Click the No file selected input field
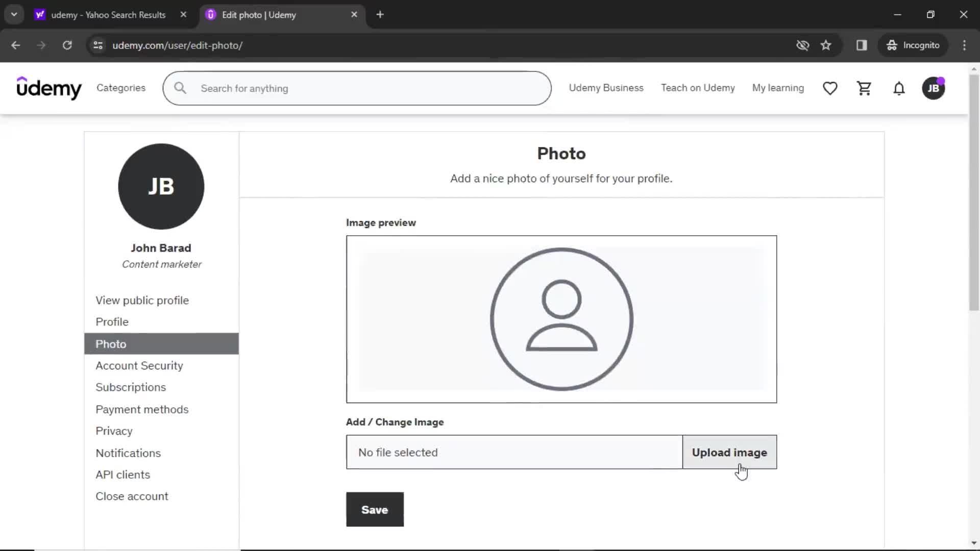Image resolution: width=980 pixels, height=551 pixels. coord(513,452)
